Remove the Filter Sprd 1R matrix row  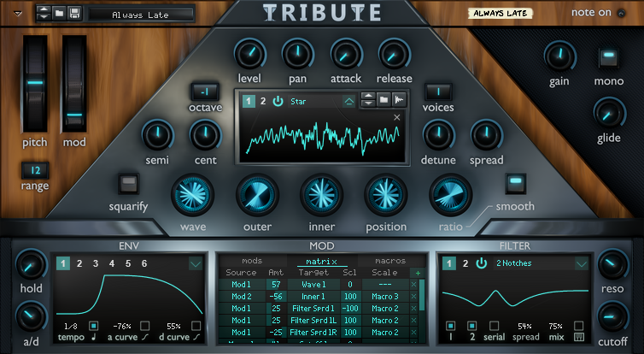[413, 333]
